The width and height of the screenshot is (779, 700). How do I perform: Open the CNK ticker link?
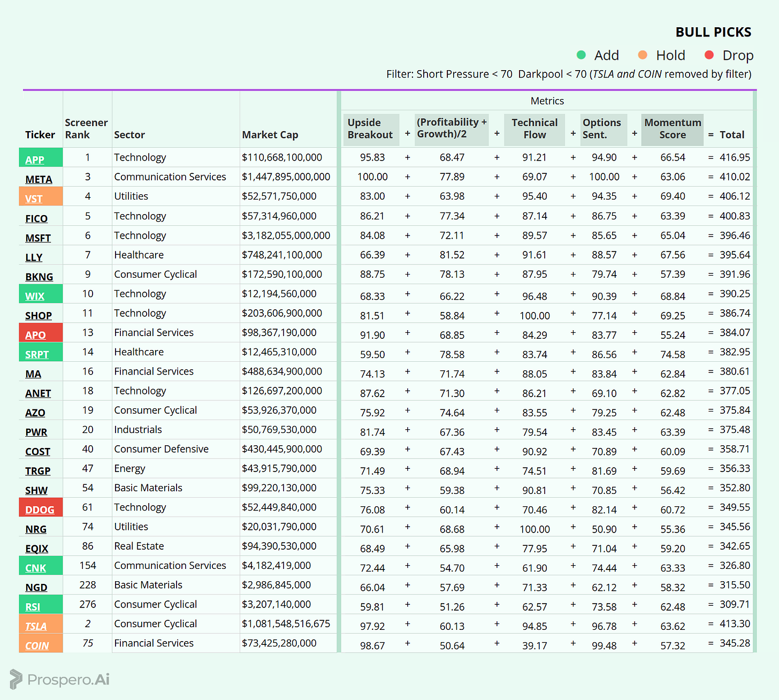(x=36, y=568)
